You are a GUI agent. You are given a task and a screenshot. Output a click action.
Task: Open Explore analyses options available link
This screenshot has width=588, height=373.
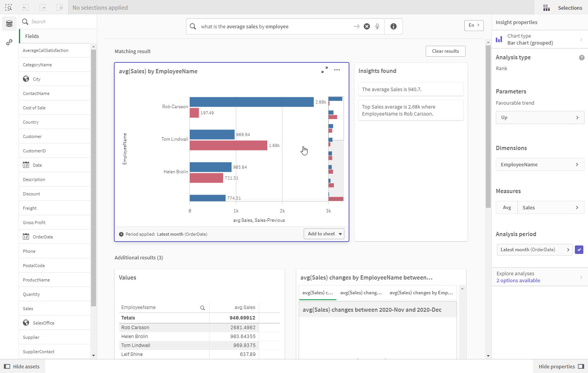518,280
